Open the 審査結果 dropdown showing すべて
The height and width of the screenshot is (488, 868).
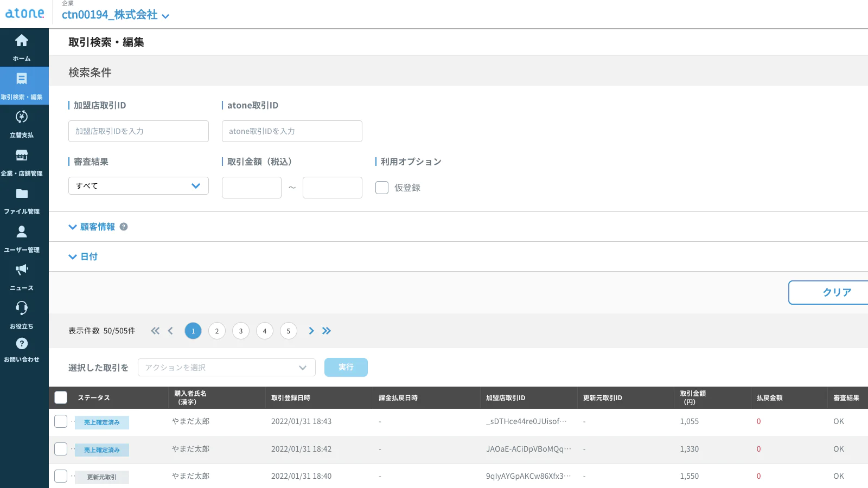138,185
